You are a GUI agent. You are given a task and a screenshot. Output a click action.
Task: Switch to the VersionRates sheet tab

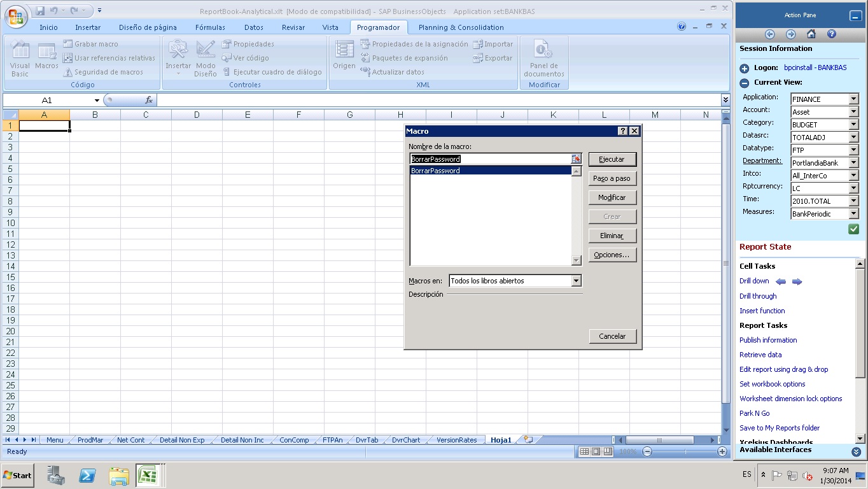[456, 440]
